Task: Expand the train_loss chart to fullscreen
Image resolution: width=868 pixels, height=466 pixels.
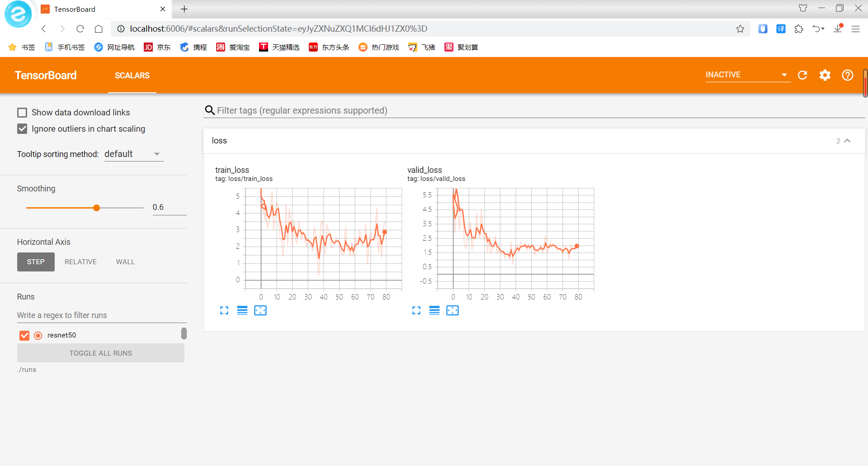Action: (224, 310)
